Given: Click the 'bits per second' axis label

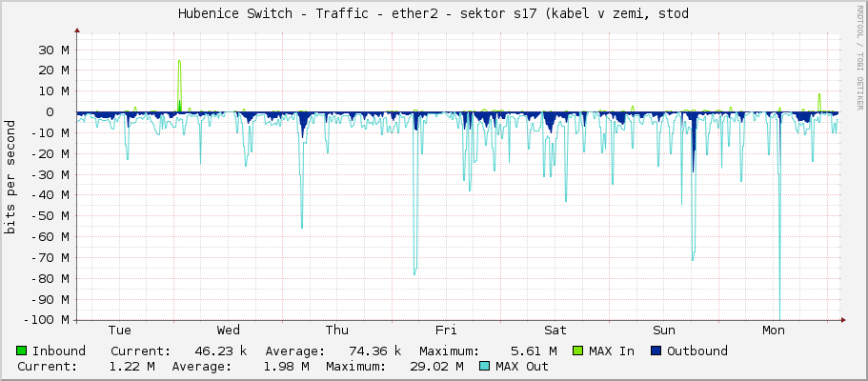Looking at the screenshot, I should [x=10, y=177].
